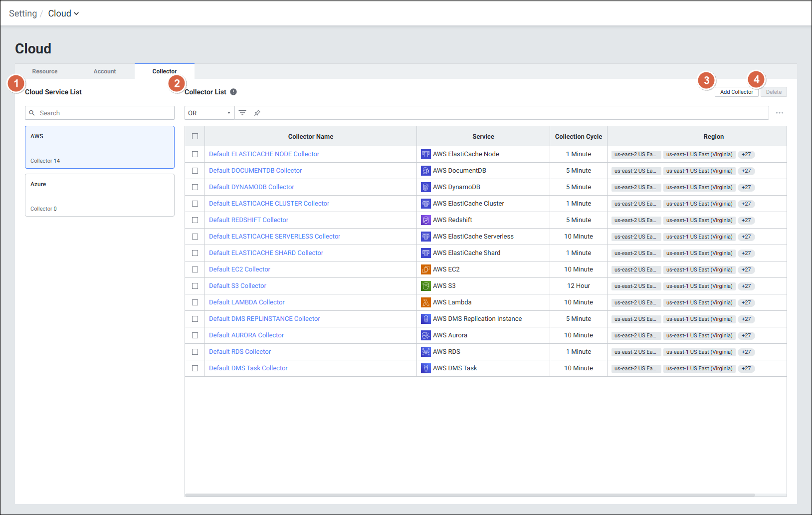Click the AWS S3 service icon
The width and height of the screenshot is (812, 515).
425,286
